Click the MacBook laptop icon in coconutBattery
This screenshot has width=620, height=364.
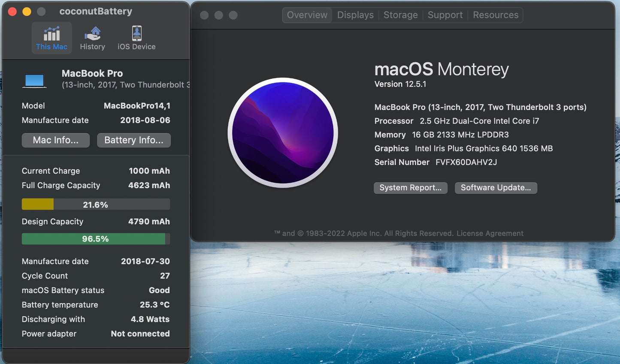pyautogui.click(x=34, y=80)
